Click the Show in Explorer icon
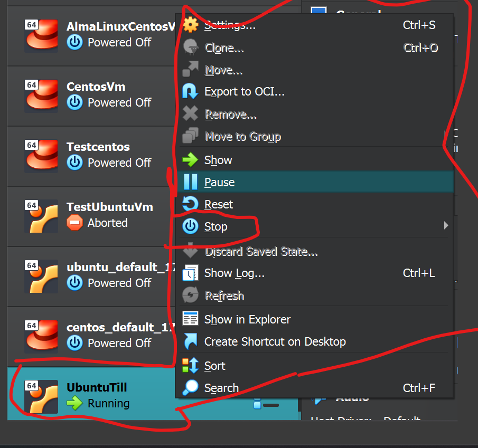 click(x=191, y=319)
